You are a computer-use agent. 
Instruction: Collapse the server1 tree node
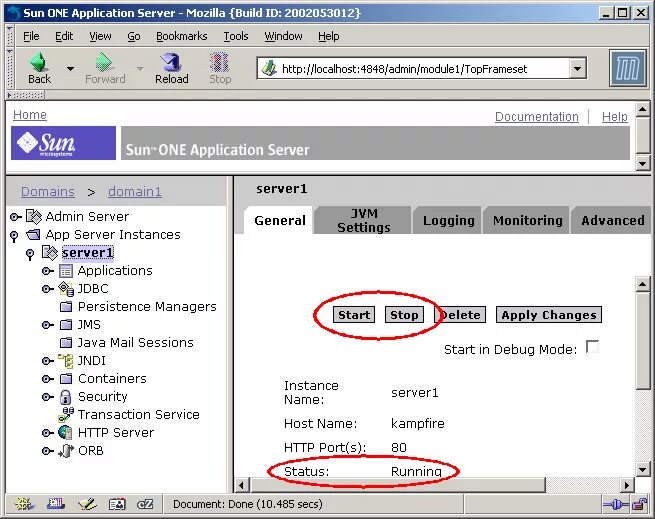pos(30,254)
